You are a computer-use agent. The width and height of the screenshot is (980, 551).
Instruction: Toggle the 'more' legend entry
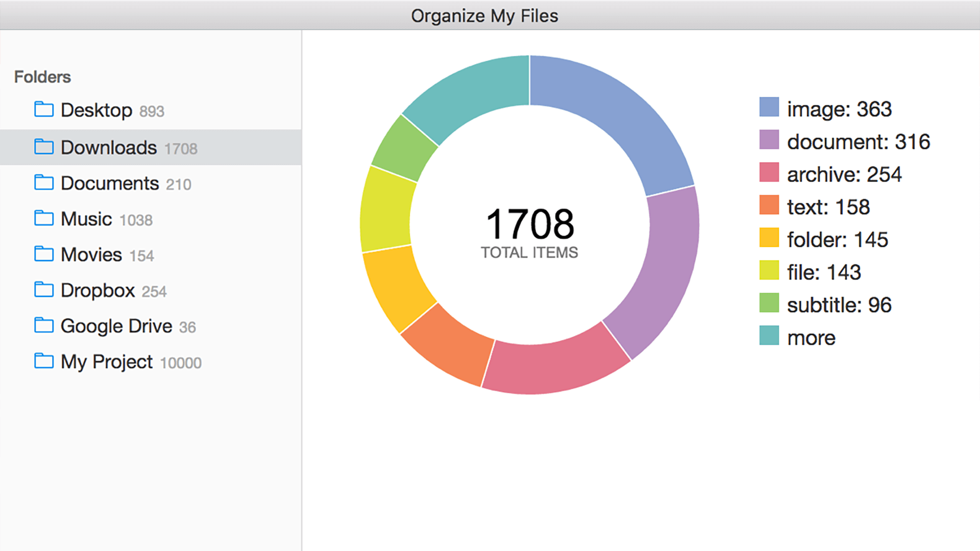[797, 337]
